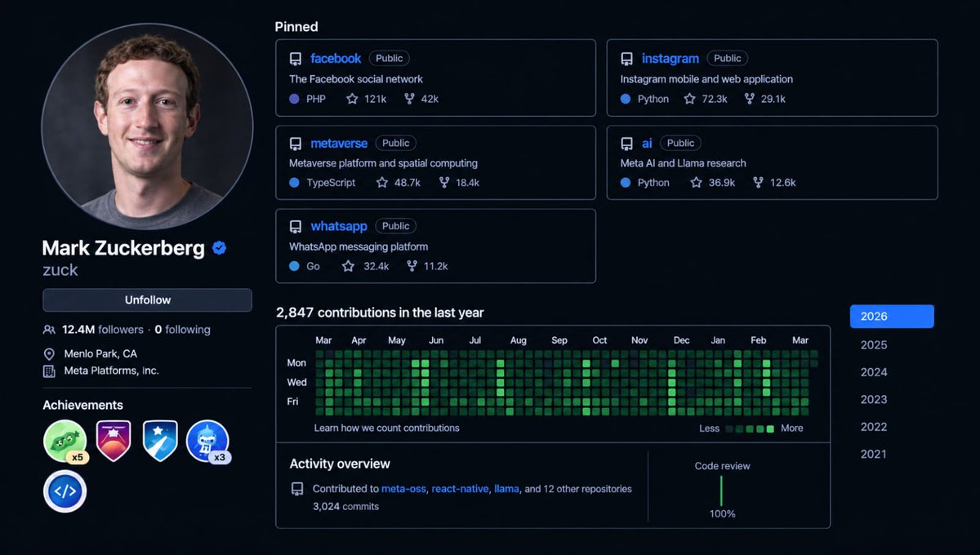Open the maroon shield achievement badge
The image size is (980, 555).
pos(114,442)
